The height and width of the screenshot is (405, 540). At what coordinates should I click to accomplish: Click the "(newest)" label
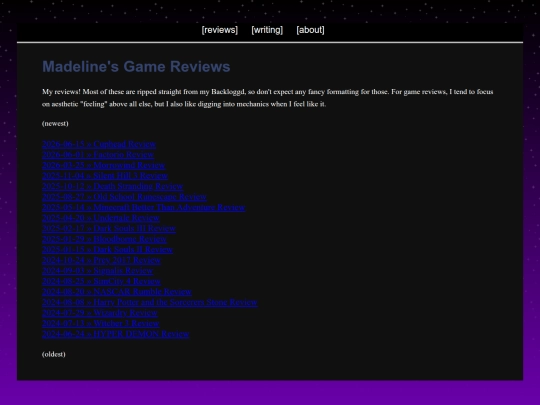click(x=55, y=124)
